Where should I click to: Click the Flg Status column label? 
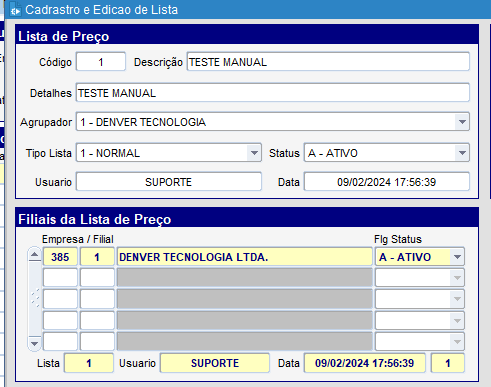(398, 239)
